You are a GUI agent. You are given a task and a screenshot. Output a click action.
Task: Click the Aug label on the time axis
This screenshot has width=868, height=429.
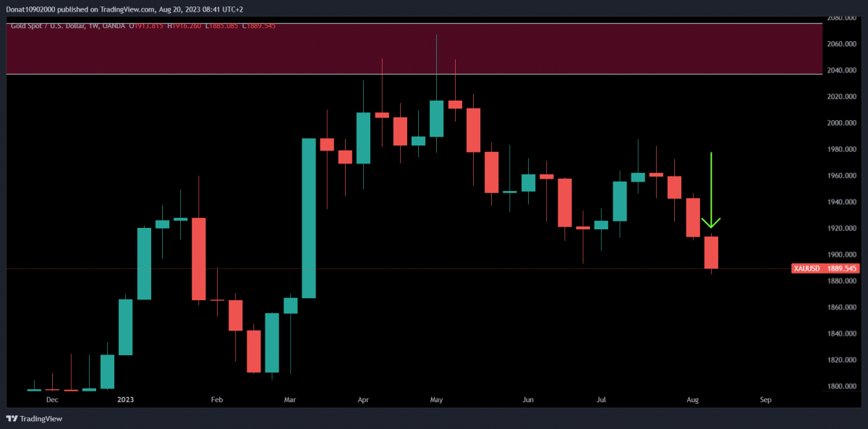[692, 399]
